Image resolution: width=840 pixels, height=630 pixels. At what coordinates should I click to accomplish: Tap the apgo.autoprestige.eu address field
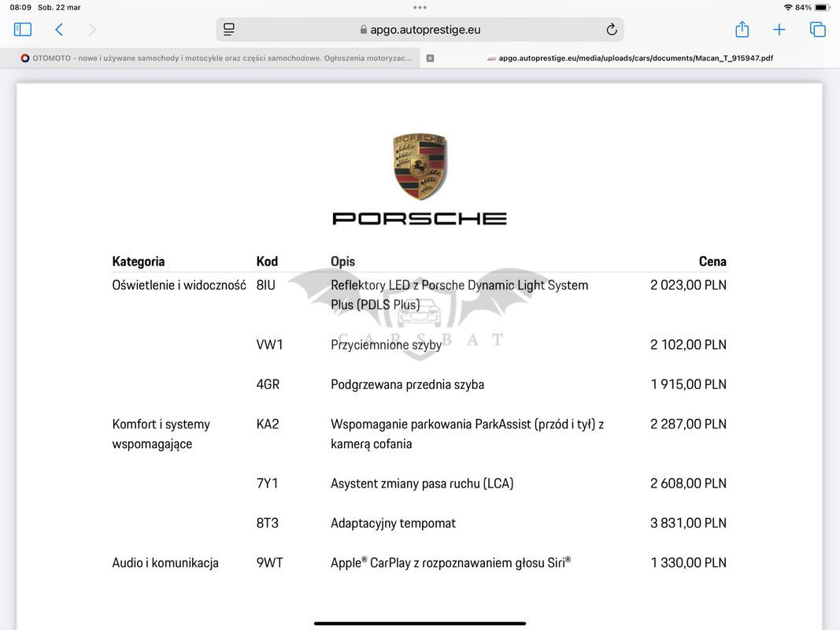coord(425,30)
